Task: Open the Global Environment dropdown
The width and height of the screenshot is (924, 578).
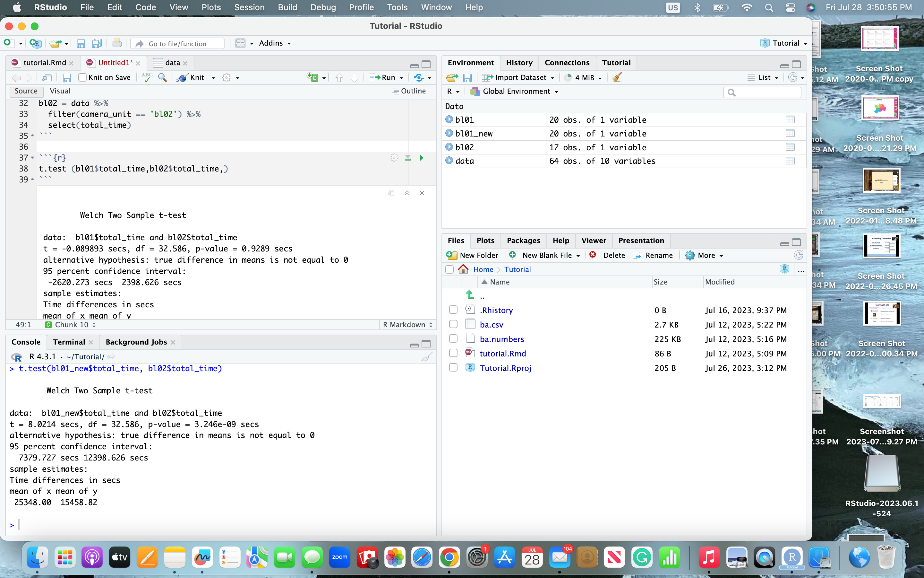Action: point(514,92)
